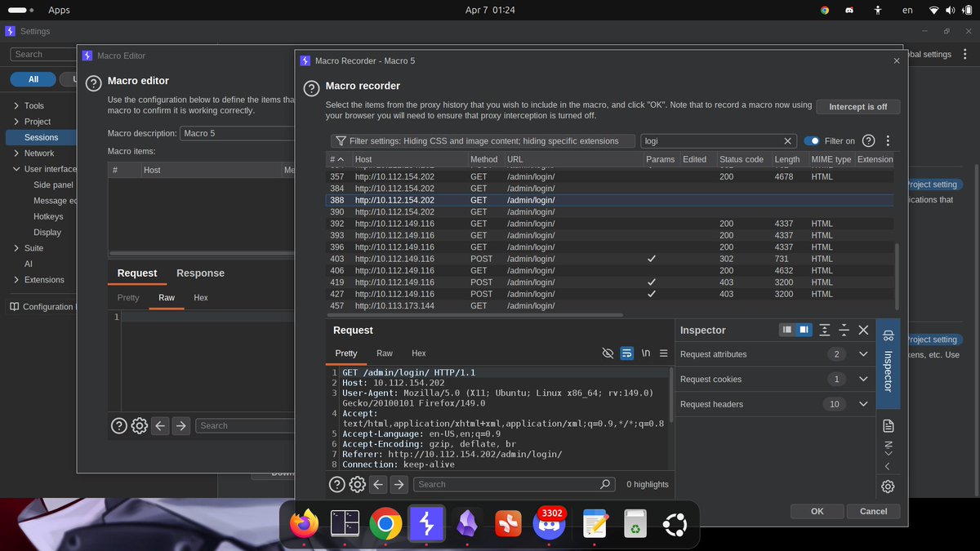This screenshot has height=551, width=980.
Task: Click the left chevron in the side strip
Action: coord(888,466)
